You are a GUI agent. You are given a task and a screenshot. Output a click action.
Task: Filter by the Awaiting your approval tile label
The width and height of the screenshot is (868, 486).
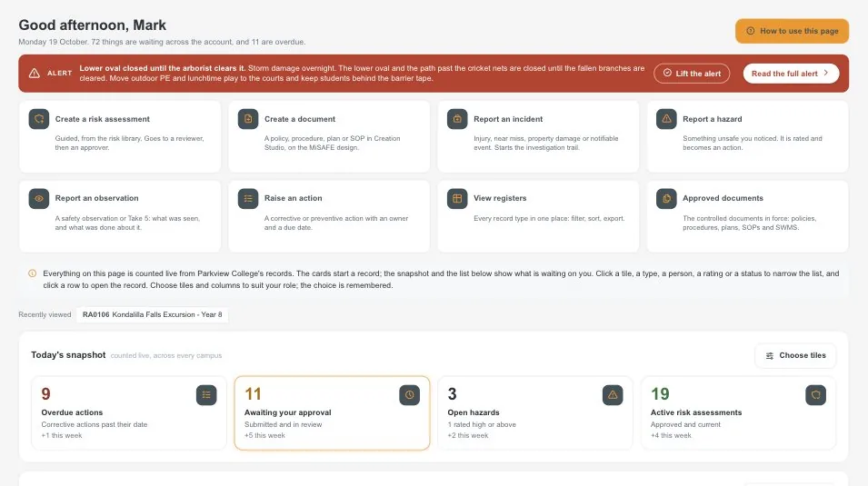(x=288, y=412)
